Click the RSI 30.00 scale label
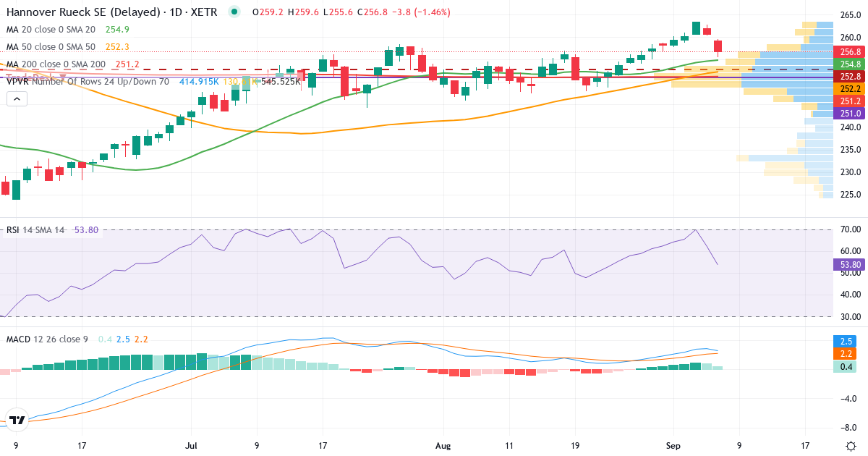Image resolution: width=868 pixels, height=456 pixels. click(x=850, y=317)
